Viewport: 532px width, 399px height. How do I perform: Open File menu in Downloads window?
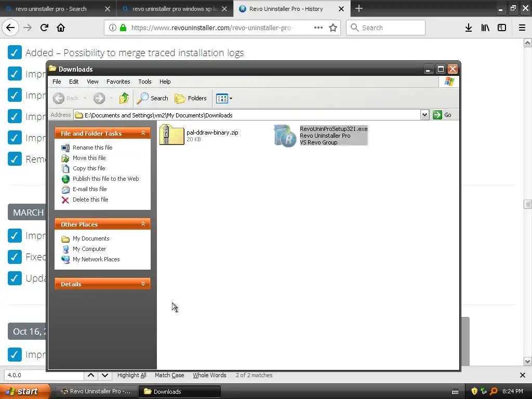[57, 82]
